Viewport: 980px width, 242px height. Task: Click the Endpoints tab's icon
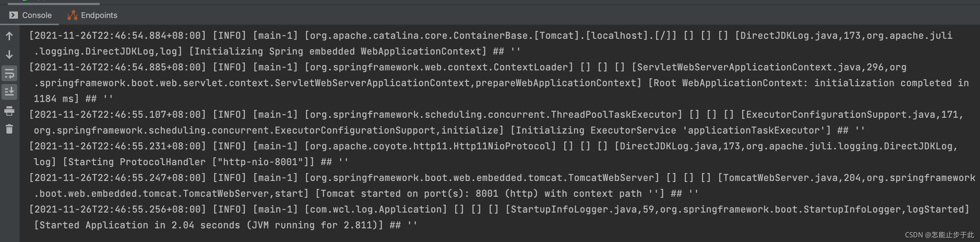tap(72, 15)
